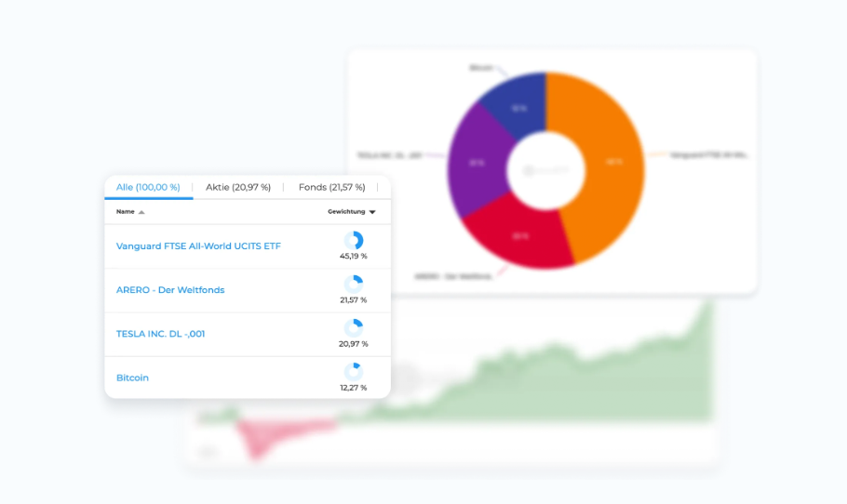Select the Fonds (21,57 %) tab
Image resolution: width=847 pixels, height=504 pixels.
pos(332,187)
